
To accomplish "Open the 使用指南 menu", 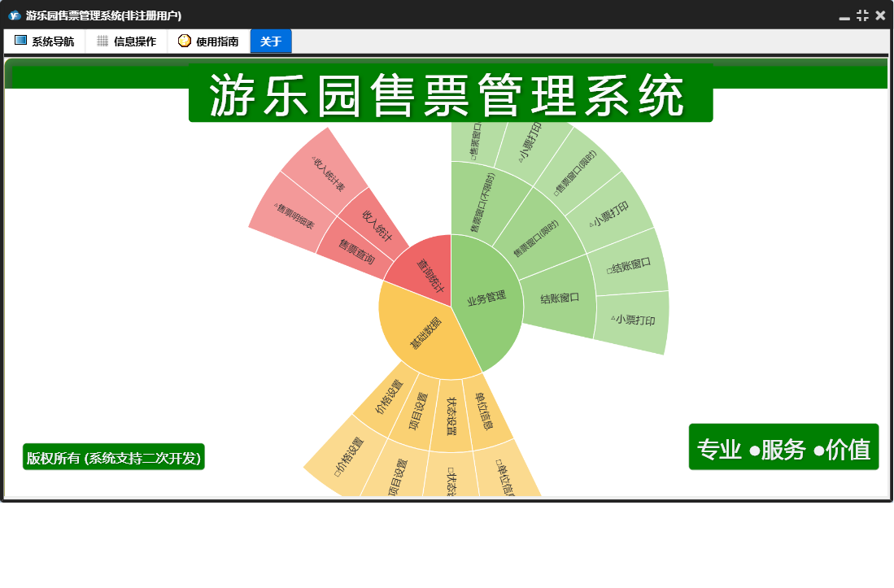I will 209,41.
